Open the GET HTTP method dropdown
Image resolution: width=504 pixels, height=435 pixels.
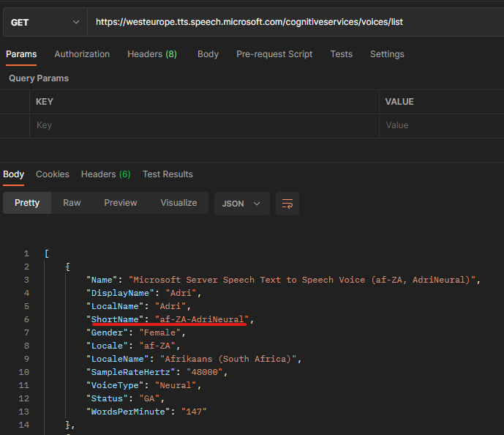coord(44,22)
